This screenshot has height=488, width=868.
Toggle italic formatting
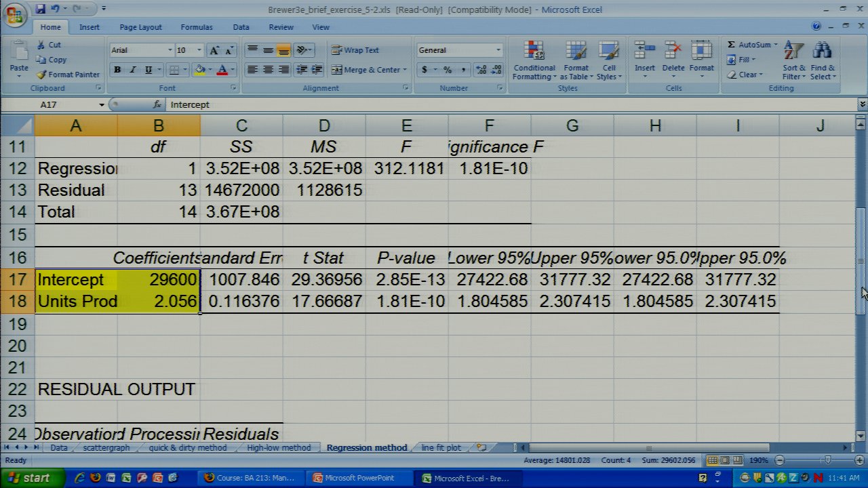(132, 70)
